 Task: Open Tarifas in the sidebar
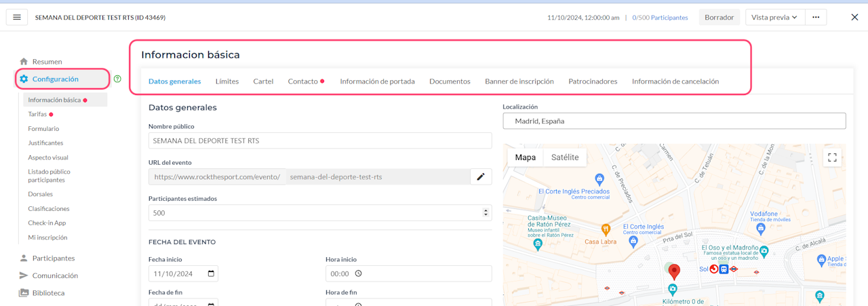37,114
